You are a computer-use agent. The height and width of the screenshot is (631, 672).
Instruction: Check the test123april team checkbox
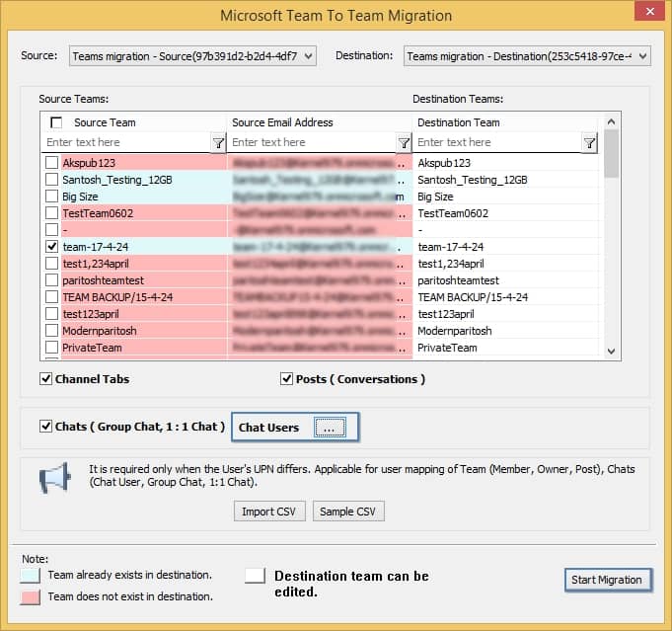pos(52,314)
